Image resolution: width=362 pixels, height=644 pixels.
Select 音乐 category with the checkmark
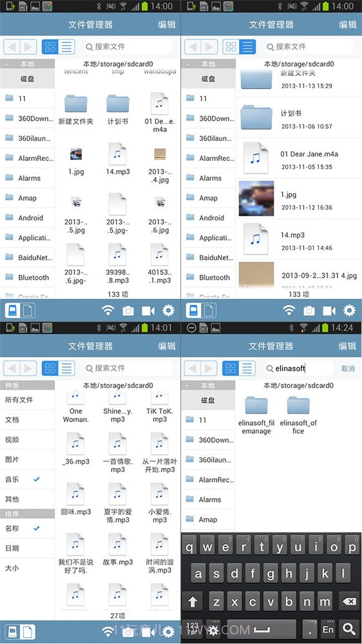tap(27, 479)
